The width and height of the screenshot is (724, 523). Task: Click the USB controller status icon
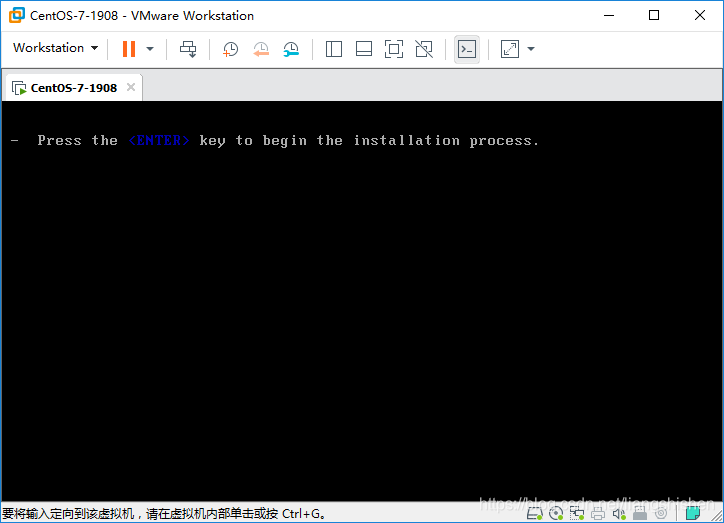click(x=640, y=513)
